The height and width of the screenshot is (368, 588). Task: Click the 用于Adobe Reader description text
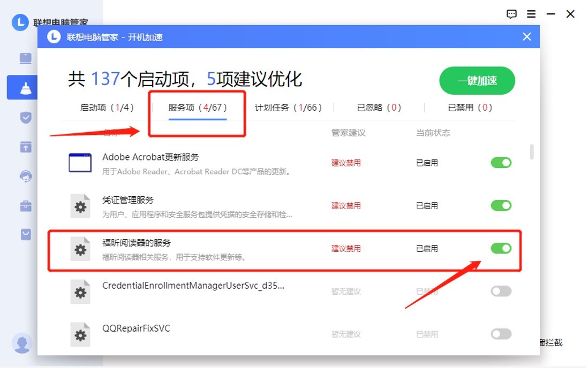196,172
